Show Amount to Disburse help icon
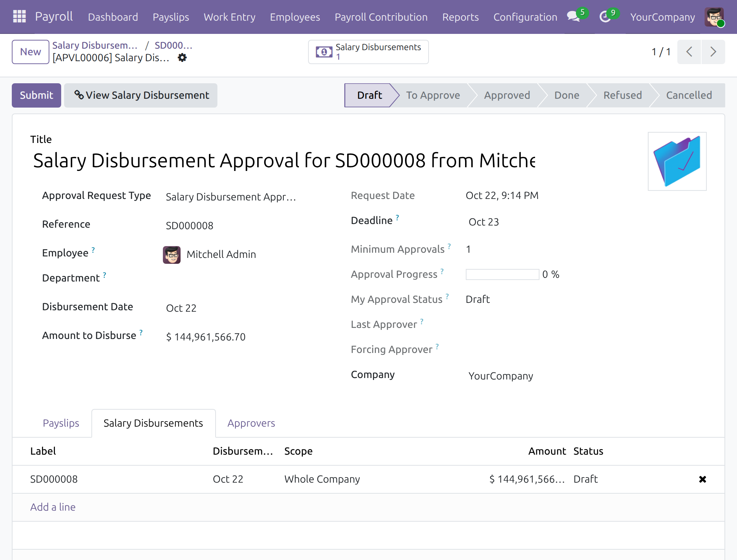 pos(141,332)
